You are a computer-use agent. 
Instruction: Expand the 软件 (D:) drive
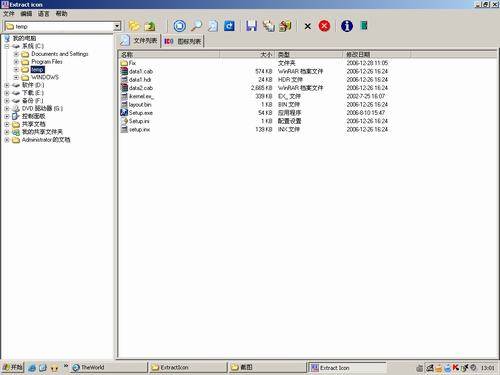(x=7, y=85)
